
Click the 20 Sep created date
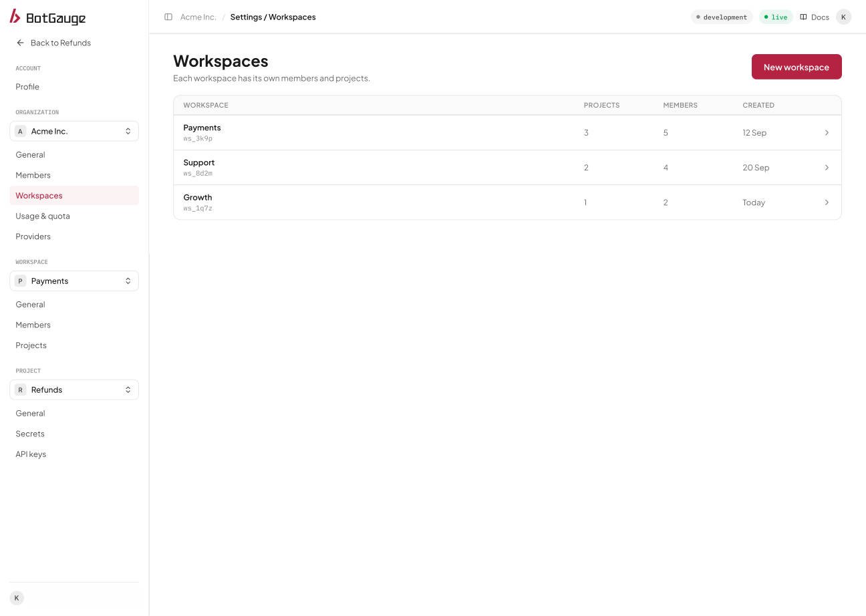click(756, 168)
